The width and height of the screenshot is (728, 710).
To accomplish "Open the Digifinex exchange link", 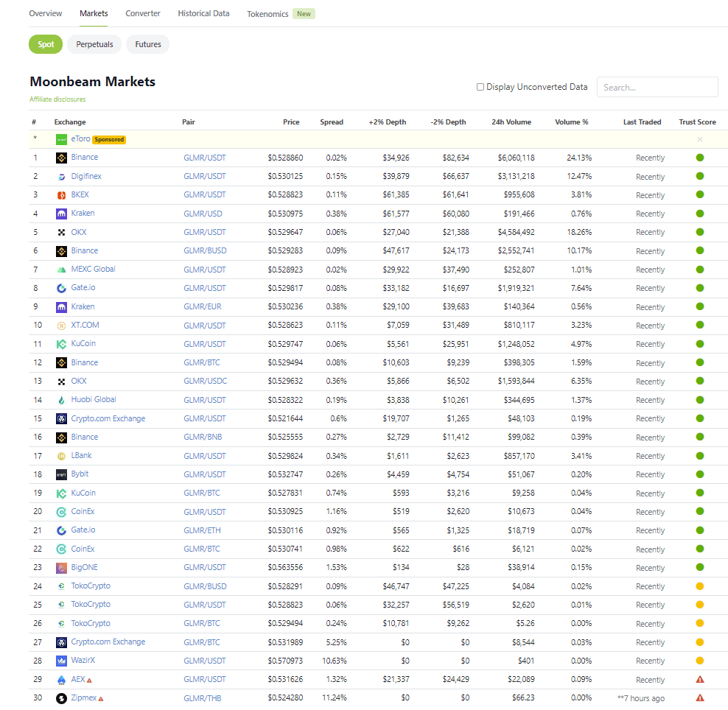I will pos(86,176).
